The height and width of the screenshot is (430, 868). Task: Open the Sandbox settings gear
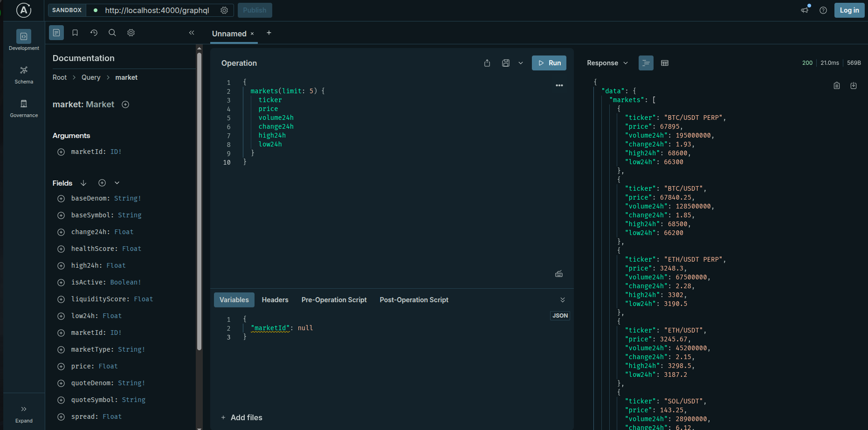(224, 10)
